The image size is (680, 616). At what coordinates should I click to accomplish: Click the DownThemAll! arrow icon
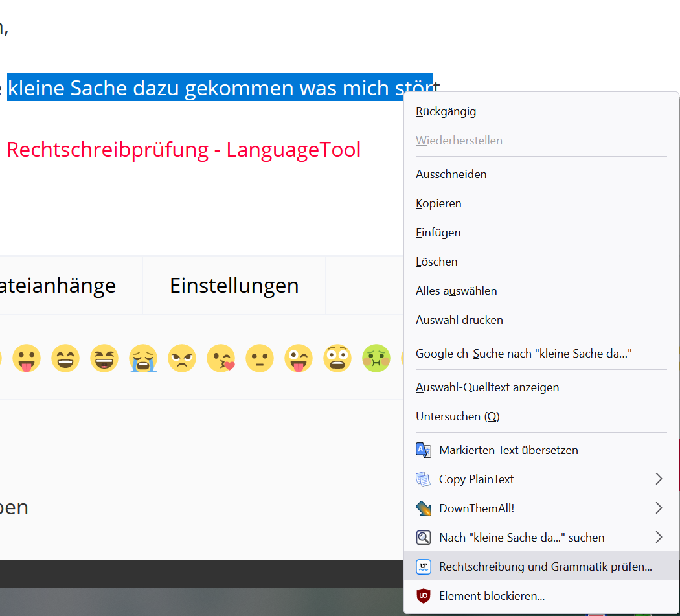424,508
